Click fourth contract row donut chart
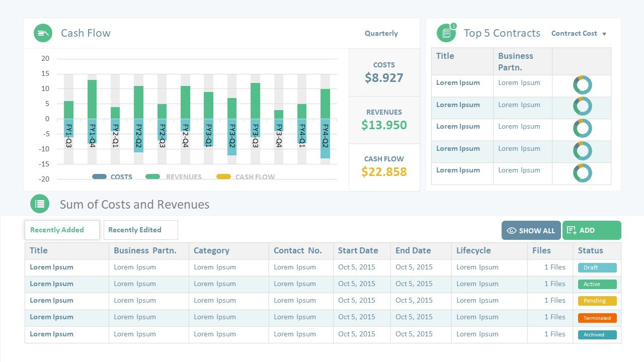Image resolution: width=644 pixels, height=362 pixels. pos(582,151)
